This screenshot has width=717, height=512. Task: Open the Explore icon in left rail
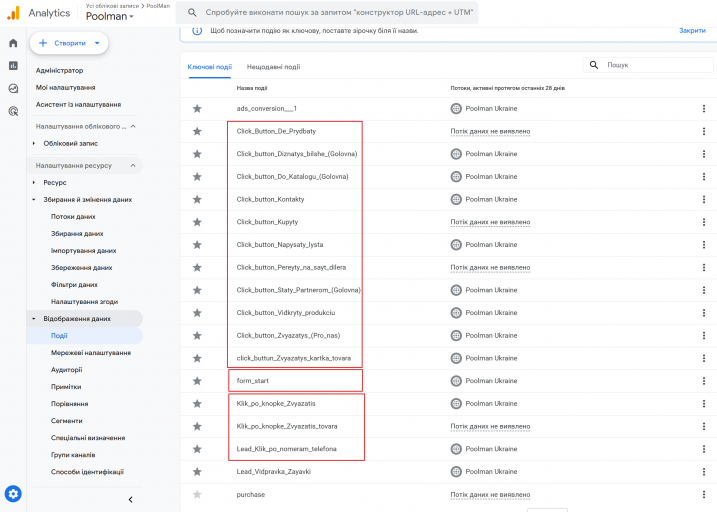click(13, 88)
